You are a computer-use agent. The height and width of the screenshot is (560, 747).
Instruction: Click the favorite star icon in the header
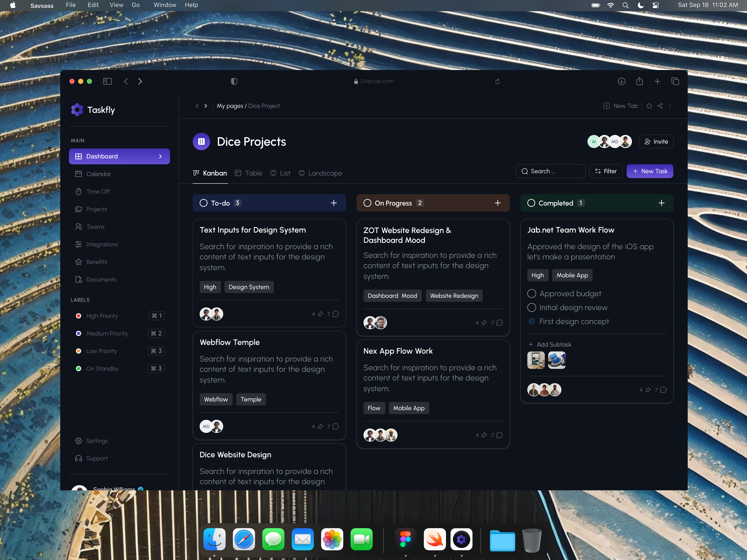[x=649, y=106]
